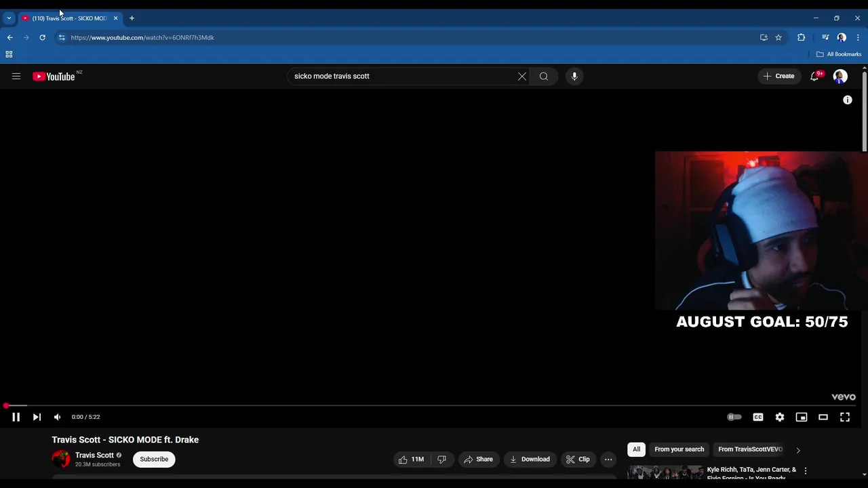
Task: Open Kyle Richh video options menu
Action: [x=806, y=470]
